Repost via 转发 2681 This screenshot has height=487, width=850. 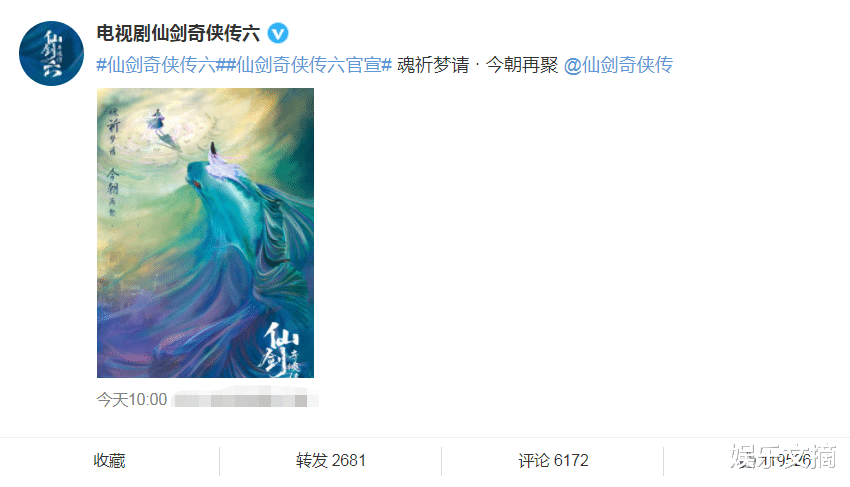tap(331, 460)
